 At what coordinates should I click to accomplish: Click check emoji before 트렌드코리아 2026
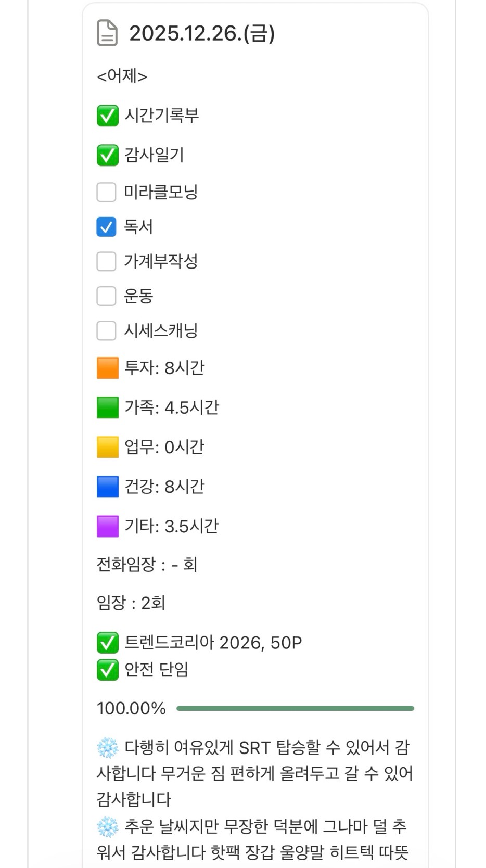[x=108, y=643]
